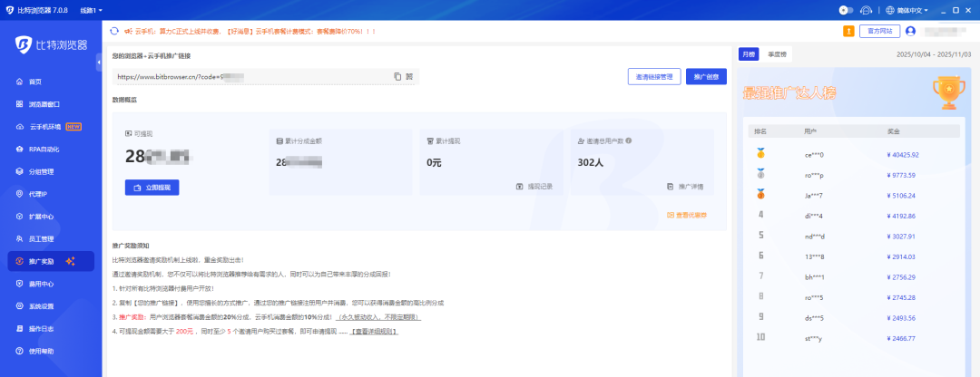
Task: Click the bonus amount ¥ 9773.59
Action: (901, 176)
